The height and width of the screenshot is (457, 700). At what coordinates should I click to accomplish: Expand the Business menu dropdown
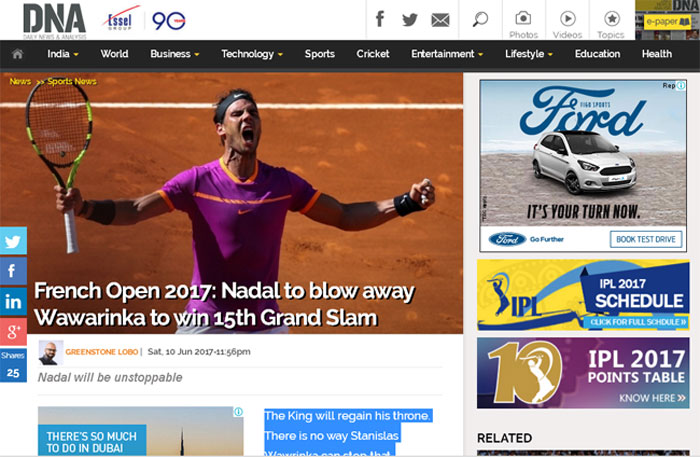pos(175,54)
